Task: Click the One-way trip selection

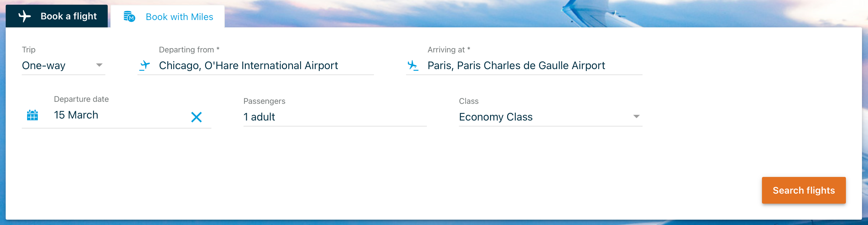Action: click(x=43, y=66)
